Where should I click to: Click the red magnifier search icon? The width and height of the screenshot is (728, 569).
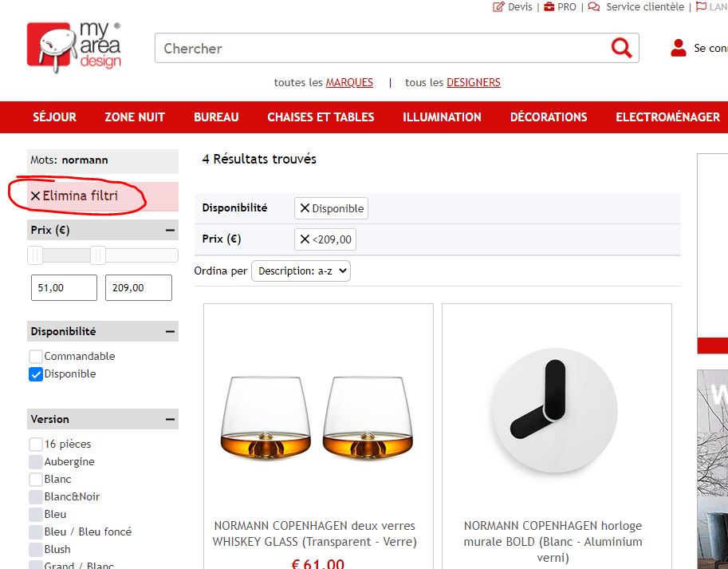click(x=622, y=48)
